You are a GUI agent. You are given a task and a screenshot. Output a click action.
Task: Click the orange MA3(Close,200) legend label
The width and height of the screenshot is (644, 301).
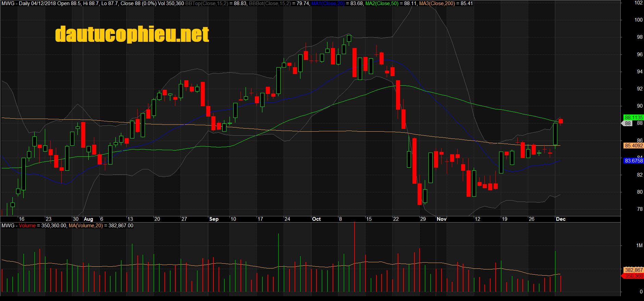pos(437,3)
